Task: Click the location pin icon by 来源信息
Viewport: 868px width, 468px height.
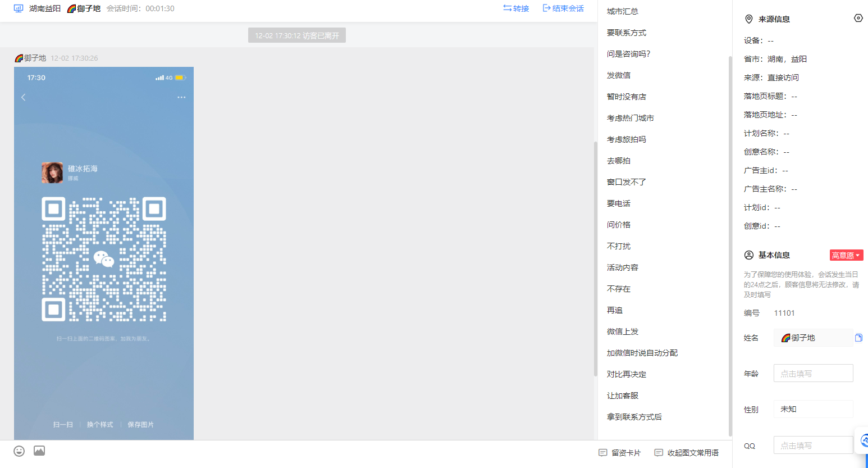Action: pos(748,19)
